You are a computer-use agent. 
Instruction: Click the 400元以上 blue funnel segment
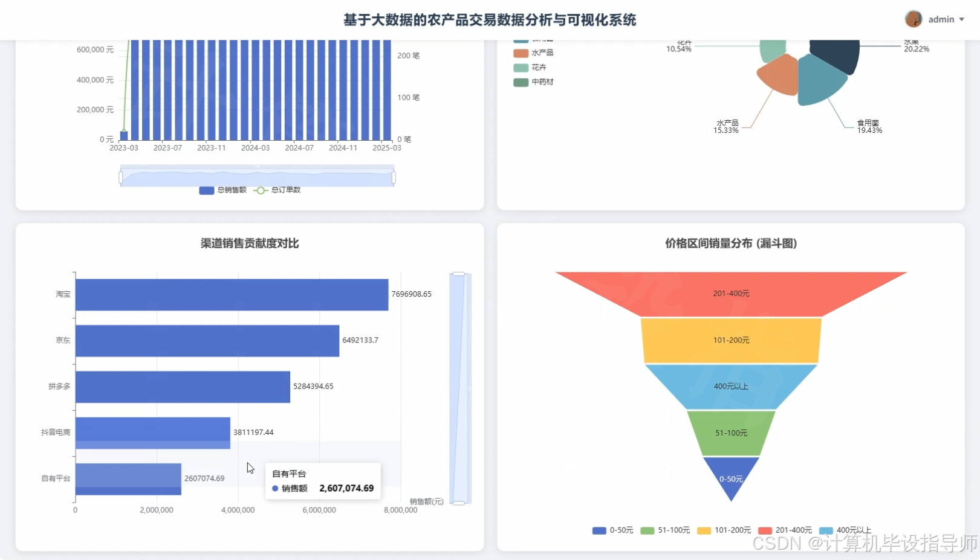point(731,387)
